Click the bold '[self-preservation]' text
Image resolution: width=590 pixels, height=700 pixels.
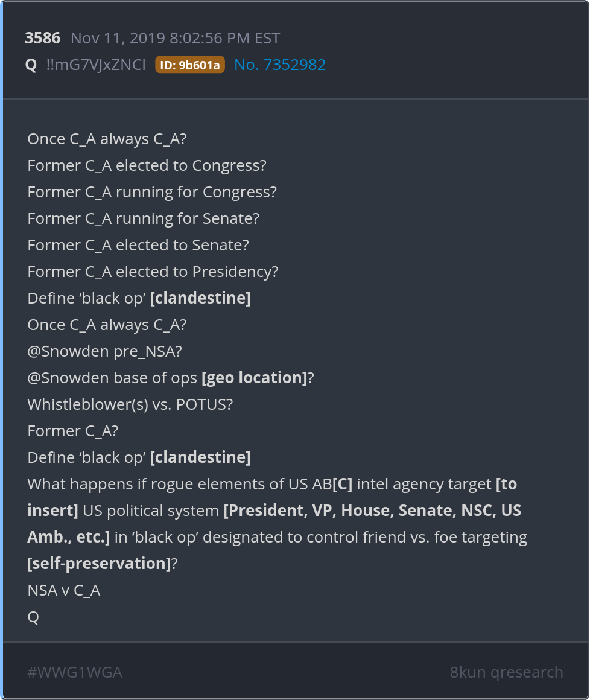99,564
